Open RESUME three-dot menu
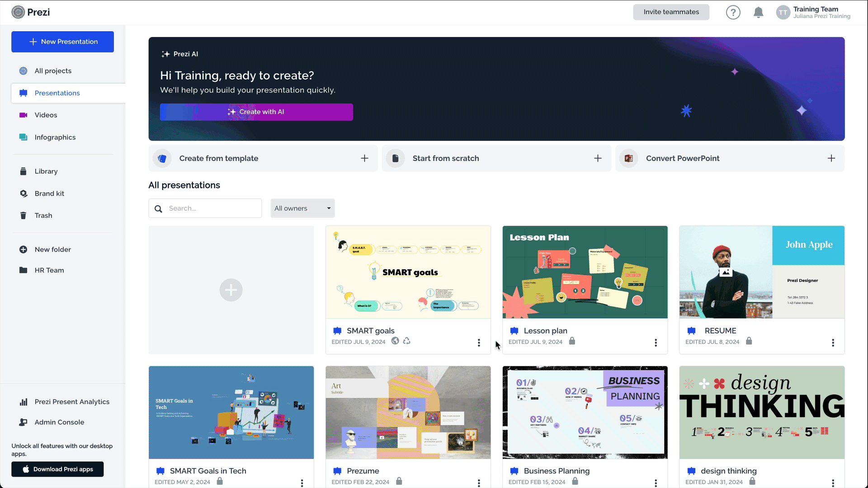 click(x=833, y=343)
